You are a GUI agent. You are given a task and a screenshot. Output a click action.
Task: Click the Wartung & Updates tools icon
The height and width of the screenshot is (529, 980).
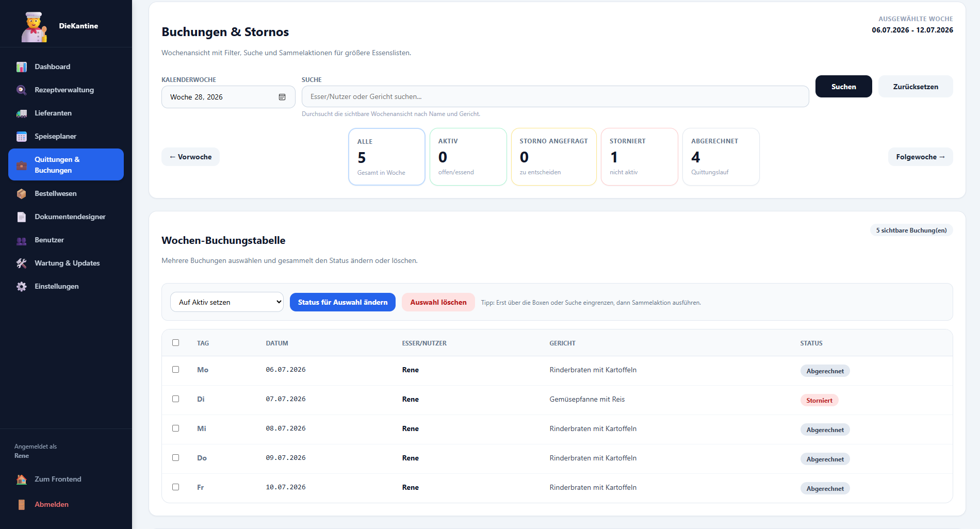(x=22, y=263)
